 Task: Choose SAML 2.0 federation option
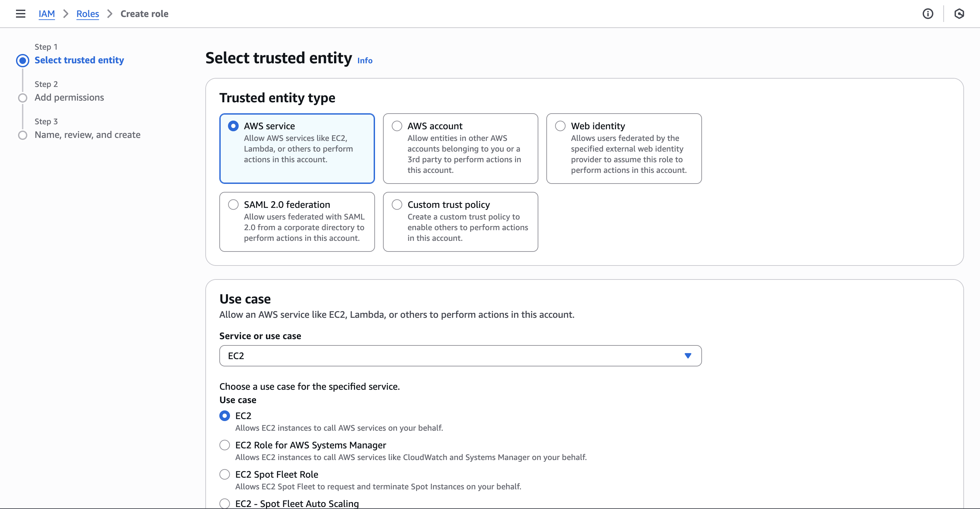click(233, 205)
